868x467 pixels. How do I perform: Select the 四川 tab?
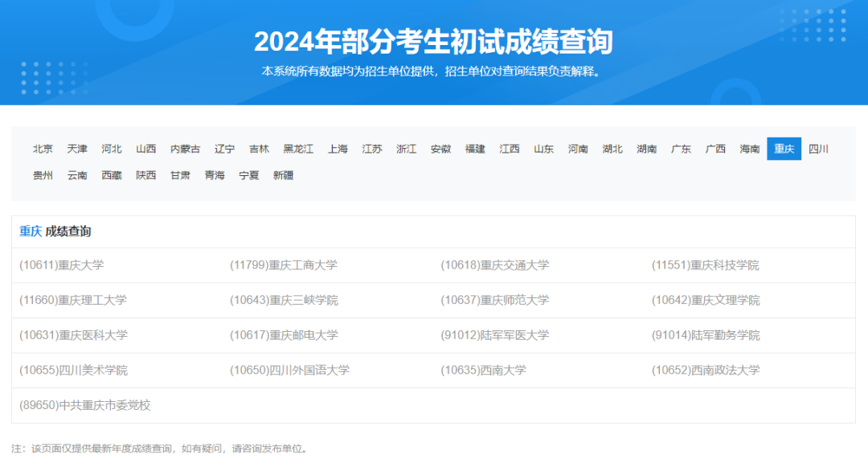[818, 149]
